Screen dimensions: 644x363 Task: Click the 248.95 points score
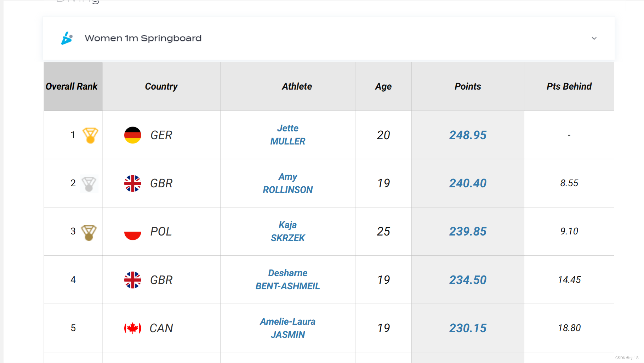tap(468, 135)
